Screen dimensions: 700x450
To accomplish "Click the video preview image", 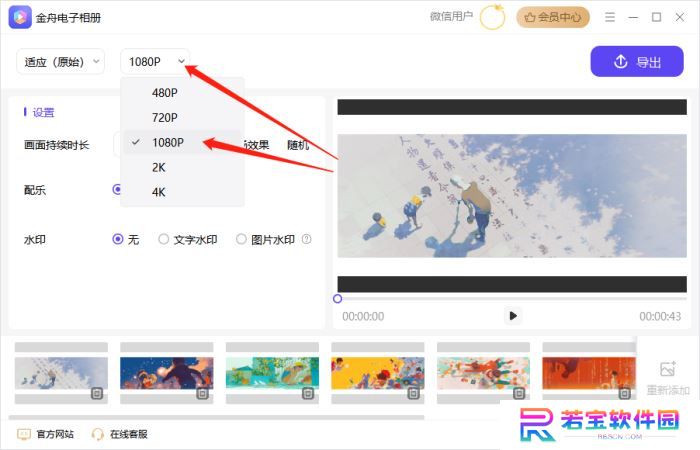I will click(512, 196).
